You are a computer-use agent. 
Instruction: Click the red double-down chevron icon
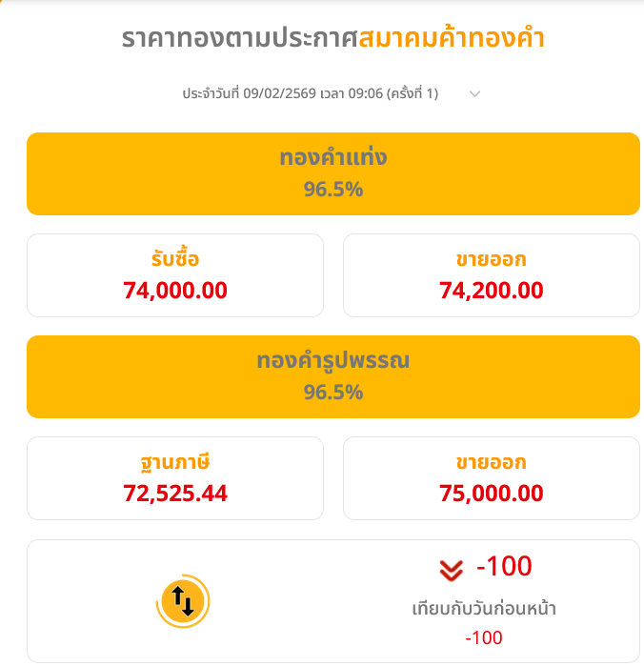click(451, 570)
